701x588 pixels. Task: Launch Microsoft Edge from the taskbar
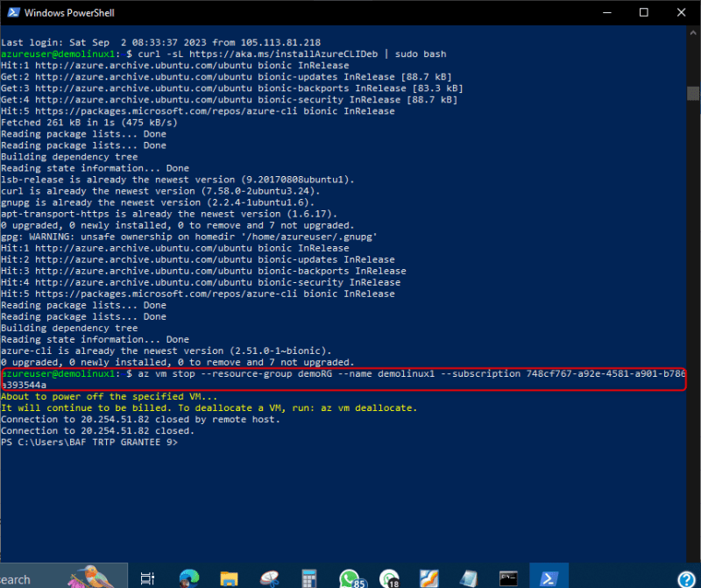[x=189, y=578]
